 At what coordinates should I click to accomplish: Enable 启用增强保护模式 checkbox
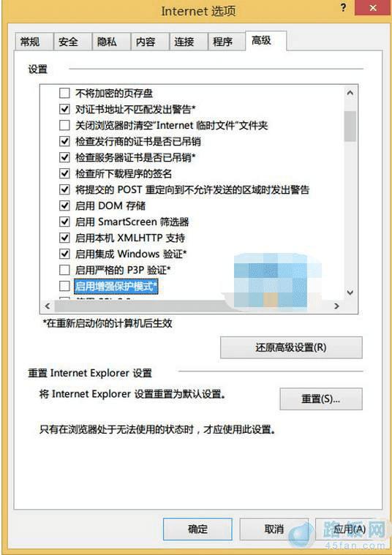(x=64, y=286)
